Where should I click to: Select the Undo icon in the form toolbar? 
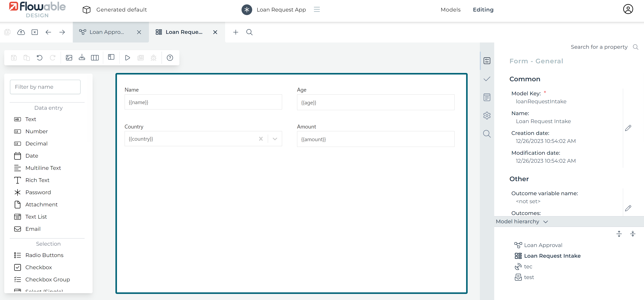39,58
